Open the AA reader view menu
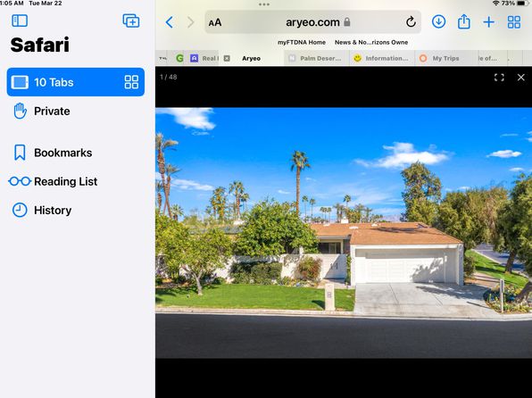The height and width of the screenshot is (398, 532). coord(215,22)
